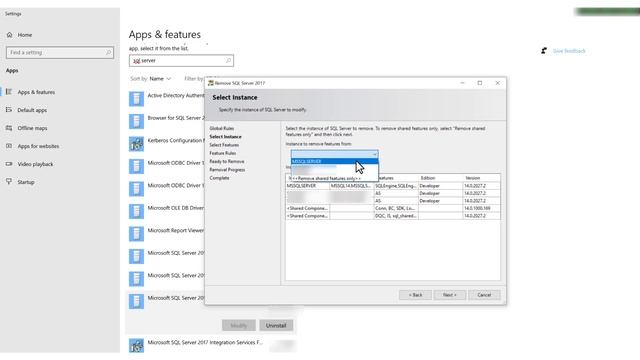This screenshot has width=640, height=360.
Task: Click the Video playback sidebar icon
Action: point(9,164)
